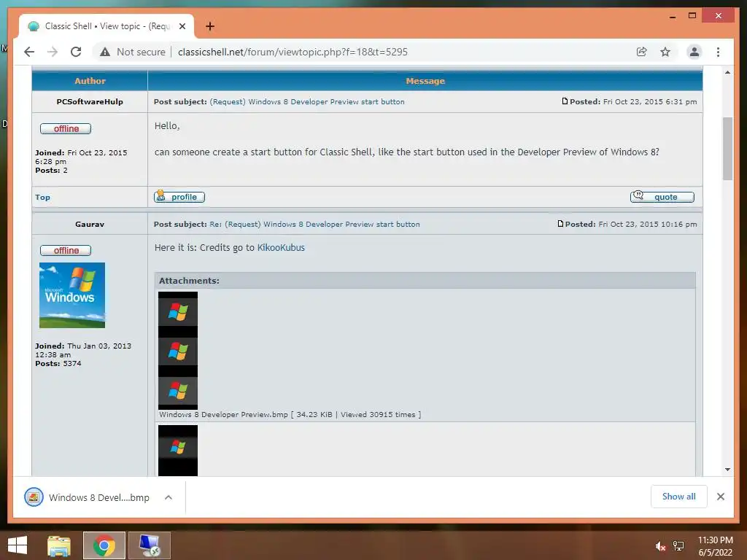Click the PCSoftwareHulp author name
The height and width of the screenshot is (560, 747).
[90, 101]
